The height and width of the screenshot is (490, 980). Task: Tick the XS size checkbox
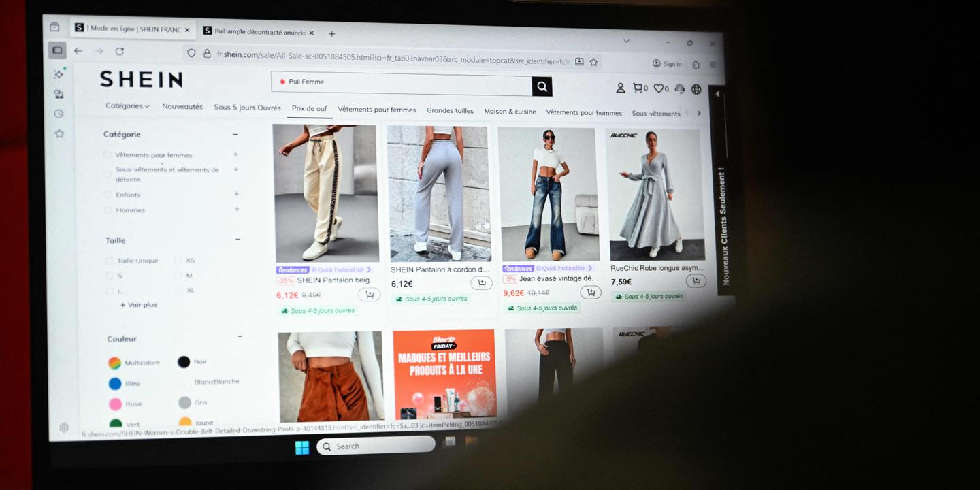[x=178, y=260]
